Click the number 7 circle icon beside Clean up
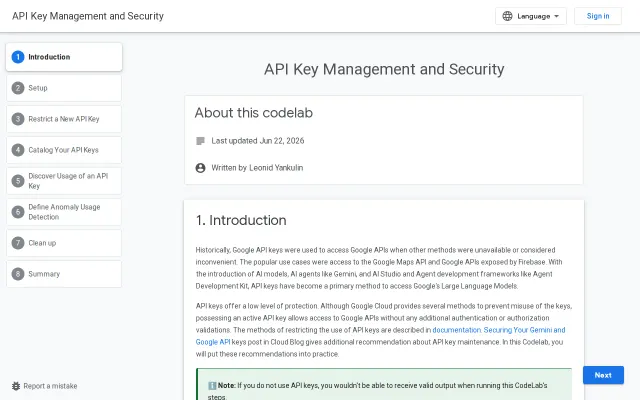This screenshot has height=400, width=640. 18,243
